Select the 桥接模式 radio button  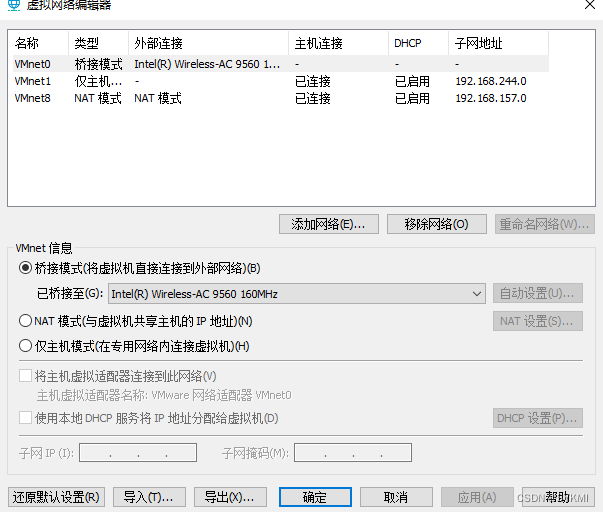tap(25, 268)
